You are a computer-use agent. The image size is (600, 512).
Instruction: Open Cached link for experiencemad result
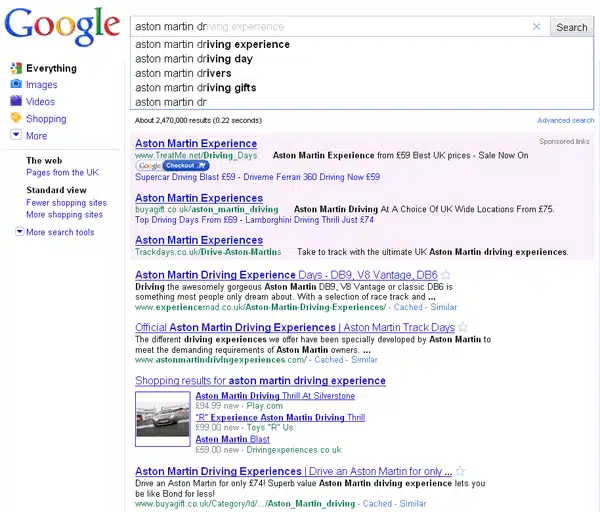pos(408,307)
